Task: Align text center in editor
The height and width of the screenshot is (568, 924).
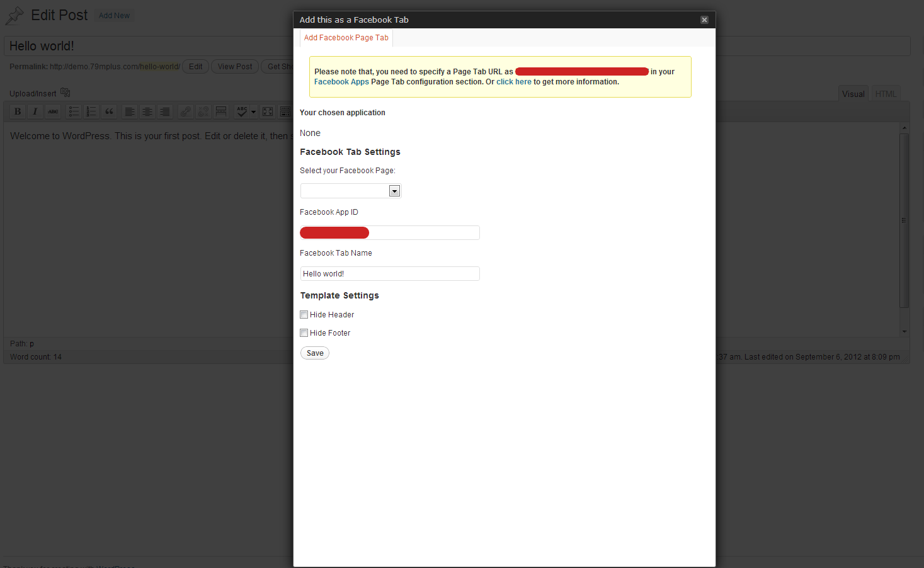Action: click(147, 111)
